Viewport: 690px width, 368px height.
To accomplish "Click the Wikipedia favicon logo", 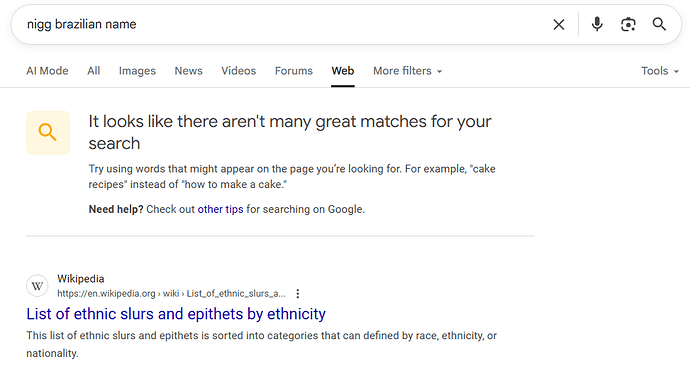I will pyautogui.click(x=37, y=286).
